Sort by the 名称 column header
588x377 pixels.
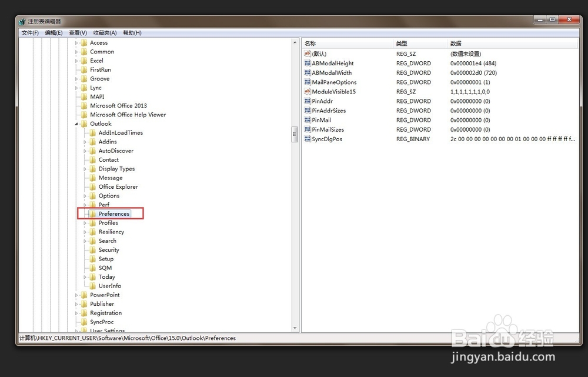pos(348,44)
